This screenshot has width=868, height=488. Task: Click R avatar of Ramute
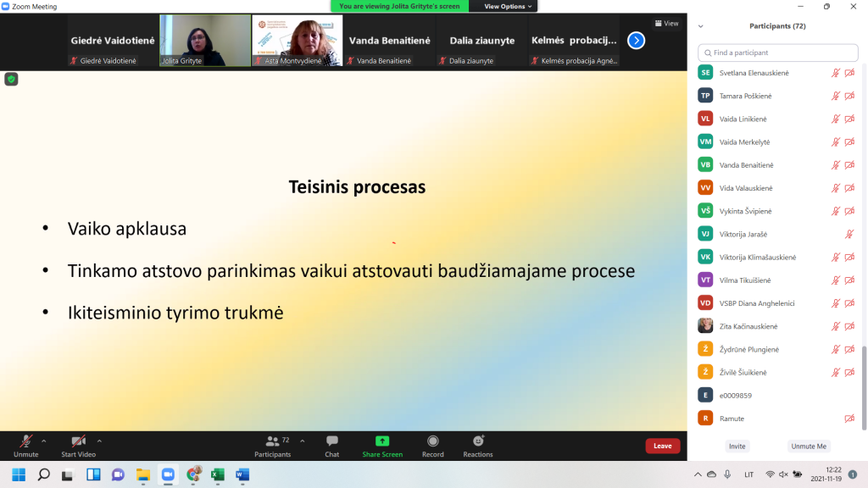(705, 419)
